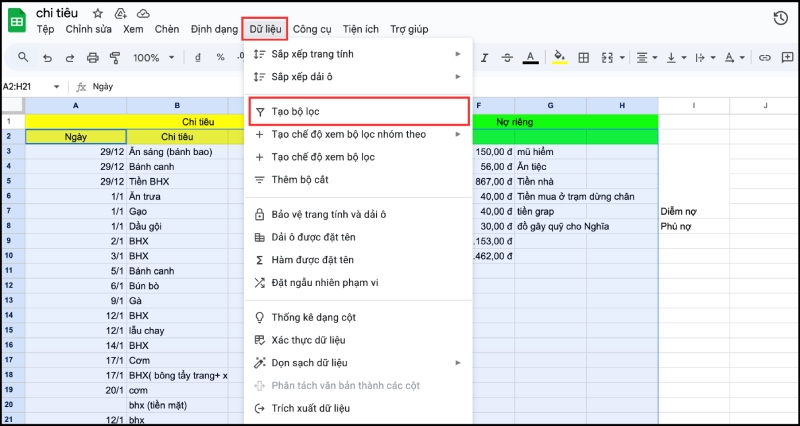This screenshot has width=800, height=426.
Task: Open the borders tool
Action: tap(583, 58)
